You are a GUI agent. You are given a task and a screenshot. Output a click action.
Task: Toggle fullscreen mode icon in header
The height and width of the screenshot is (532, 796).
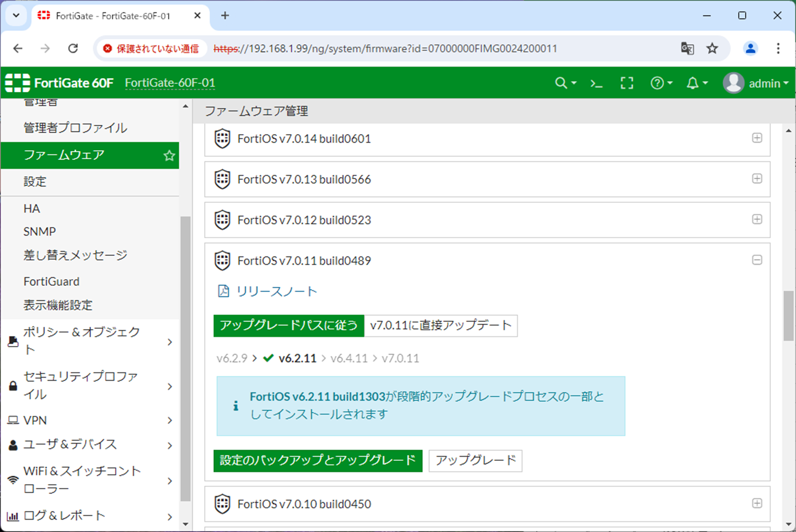(627, 83)
